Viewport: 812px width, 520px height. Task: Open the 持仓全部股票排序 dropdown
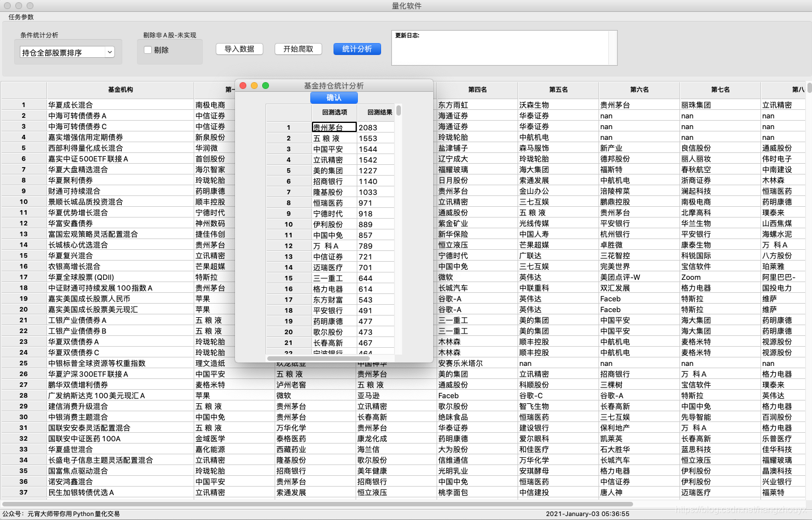[67, 52]
